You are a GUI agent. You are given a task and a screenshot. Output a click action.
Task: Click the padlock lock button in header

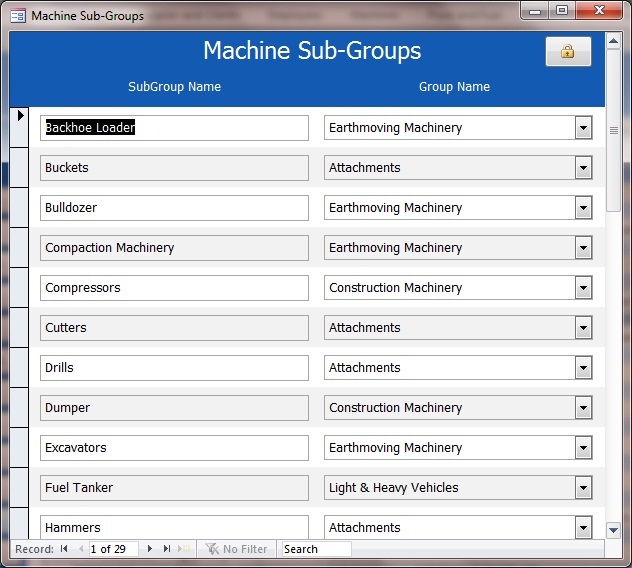[568, 52]
